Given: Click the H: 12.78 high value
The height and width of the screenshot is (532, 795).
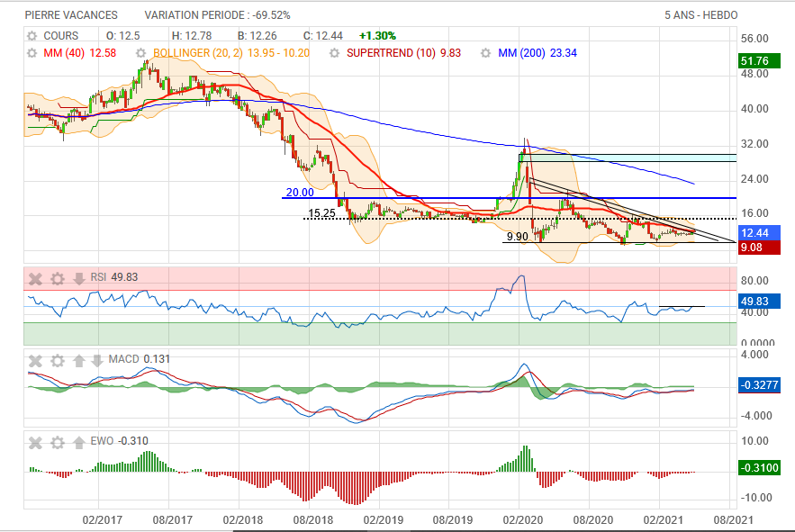Looking at the screenshot, I should coord(192,36).
